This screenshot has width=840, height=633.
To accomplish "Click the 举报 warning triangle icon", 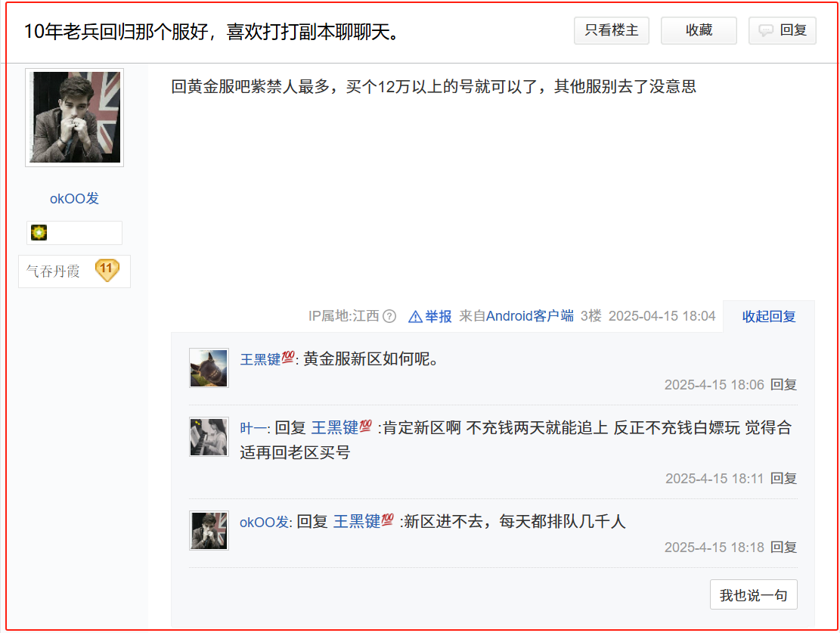I will tap(415, 317).
